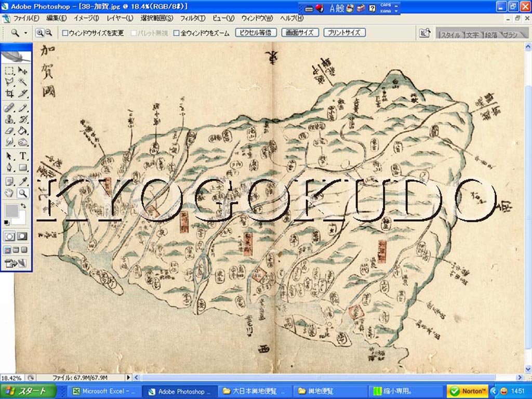Select the Zoom tool in toolbox
532x399 pixels.
point(22,193)
